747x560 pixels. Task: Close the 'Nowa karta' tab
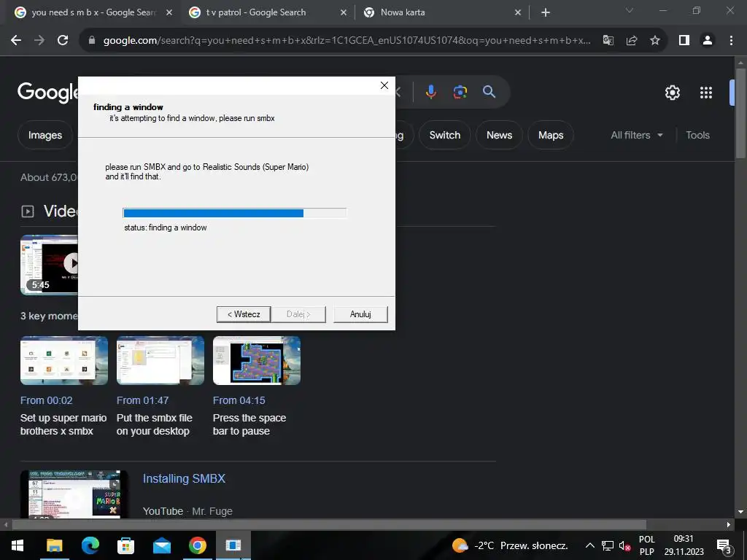(x=518, y=12)
